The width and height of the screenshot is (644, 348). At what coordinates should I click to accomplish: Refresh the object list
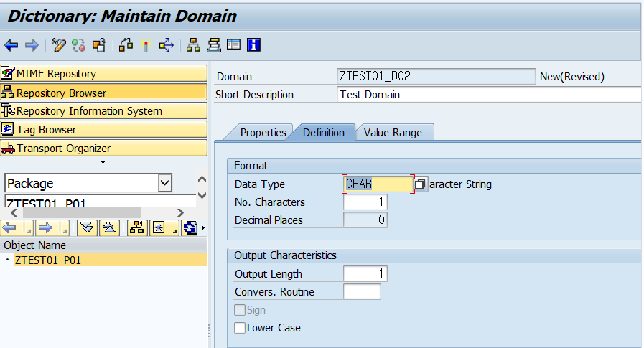coord(190,227)
